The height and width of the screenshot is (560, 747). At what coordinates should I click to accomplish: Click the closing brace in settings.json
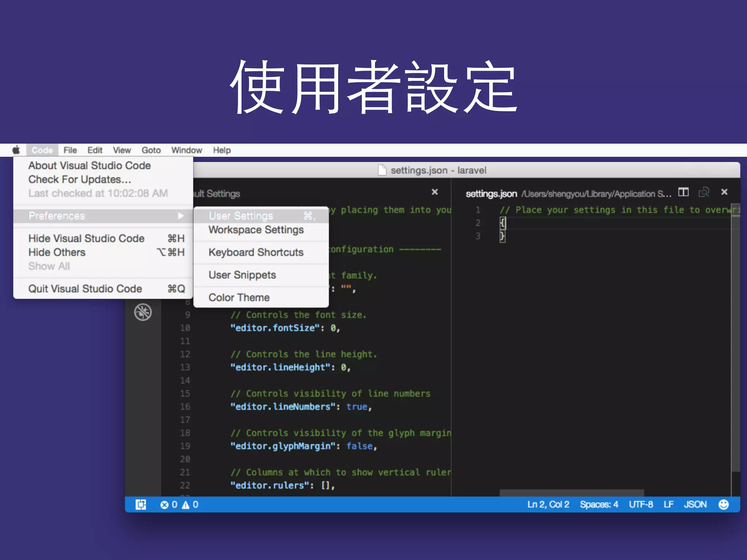pos(503,236)
